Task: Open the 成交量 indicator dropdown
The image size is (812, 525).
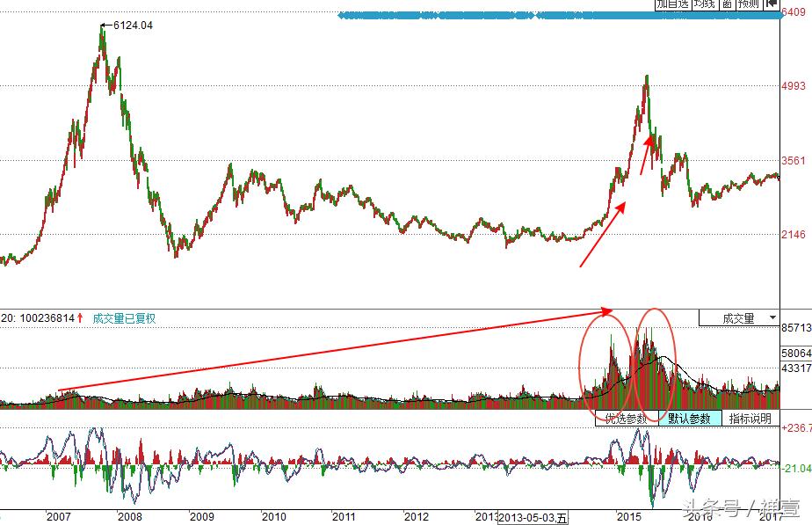Action: [x=739, y=318]
